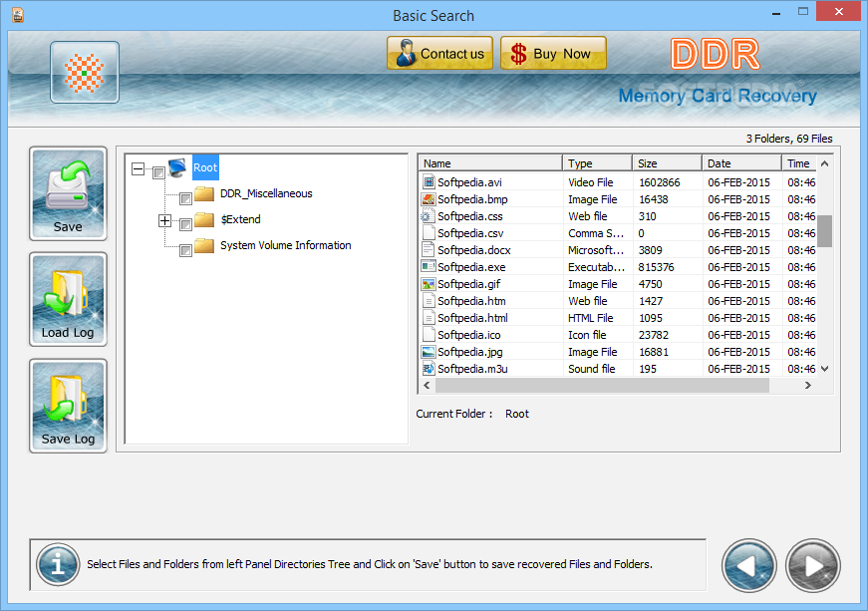Screen dimensions: 868x611
Task: Click the Buy Now button
Action: (553, 53)
